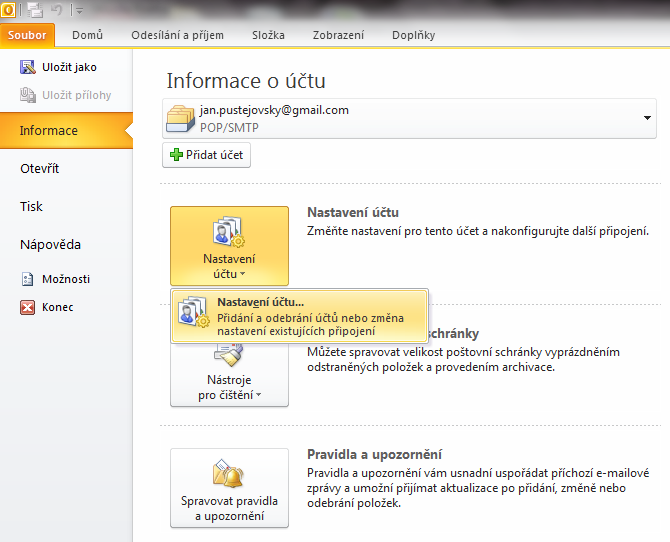This screenshot has width=670, height=542.
Task: Click the Nástroje pro čištění broom icon
Action: coord(229,353)
